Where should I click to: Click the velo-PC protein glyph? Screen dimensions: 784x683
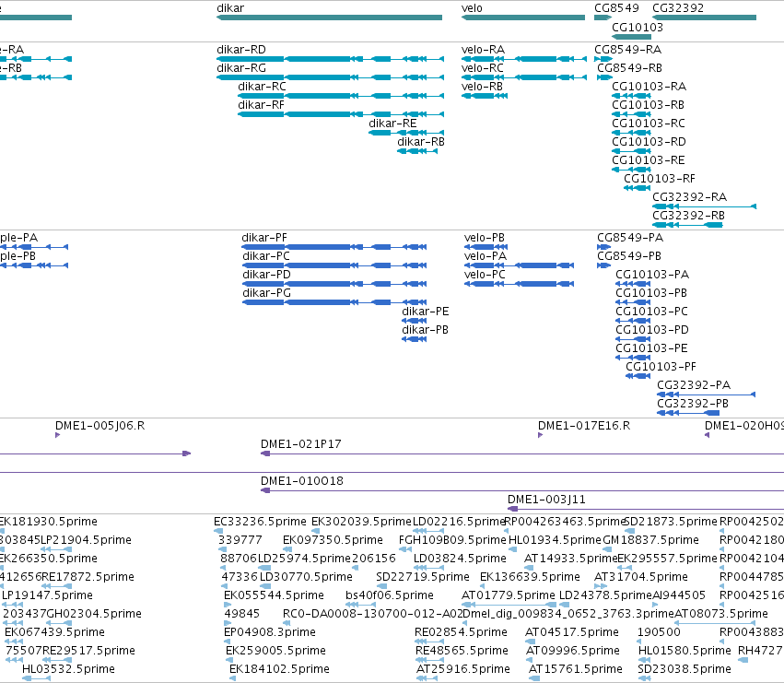pyautogui.click(x=519, y=284)
